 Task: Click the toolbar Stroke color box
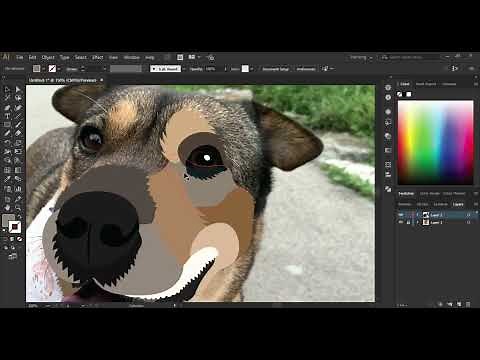pos(15,227)
